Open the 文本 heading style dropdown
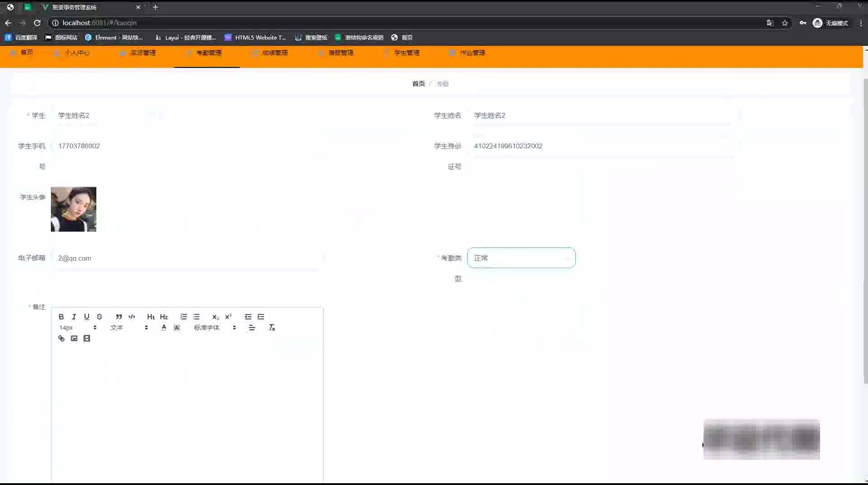 click(x=129, y=328)
